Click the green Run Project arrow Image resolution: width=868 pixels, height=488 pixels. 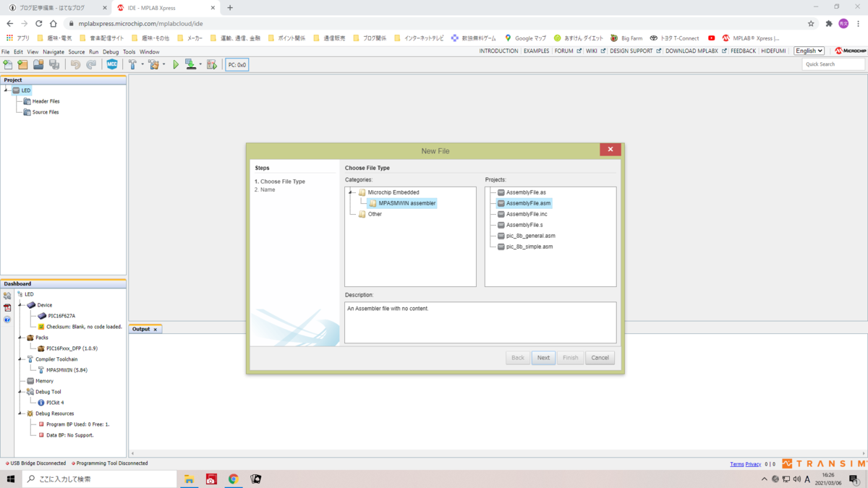pyautogui.click(x=176, y=64)
